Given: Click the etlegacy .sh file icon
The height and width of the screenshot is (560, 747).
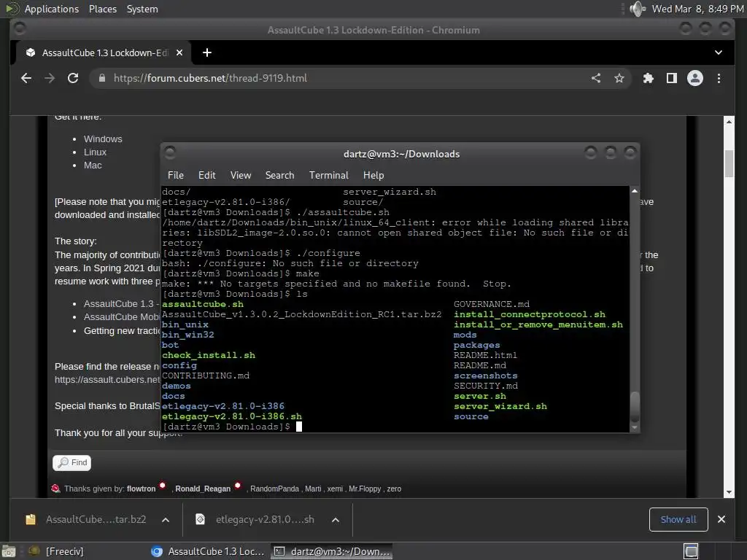Looking at the screenshot, I should pyautogui.click(x=200, y=519).
